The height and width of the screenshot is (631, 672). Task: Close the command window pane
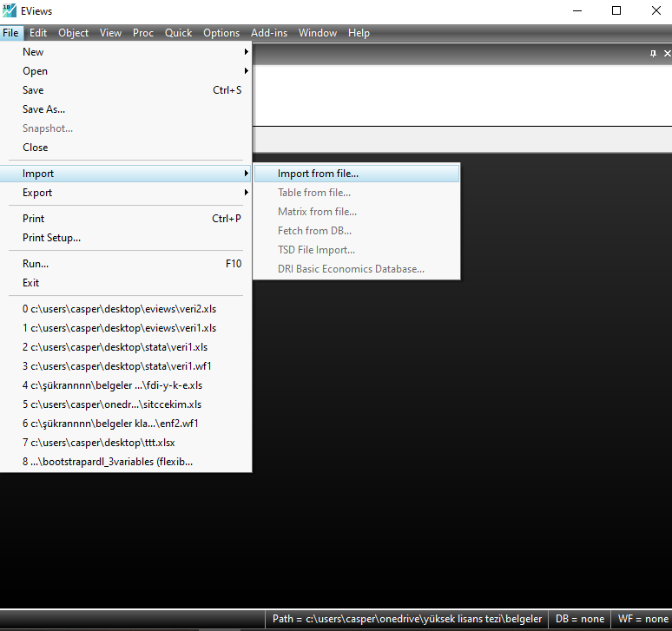(667, 54)
